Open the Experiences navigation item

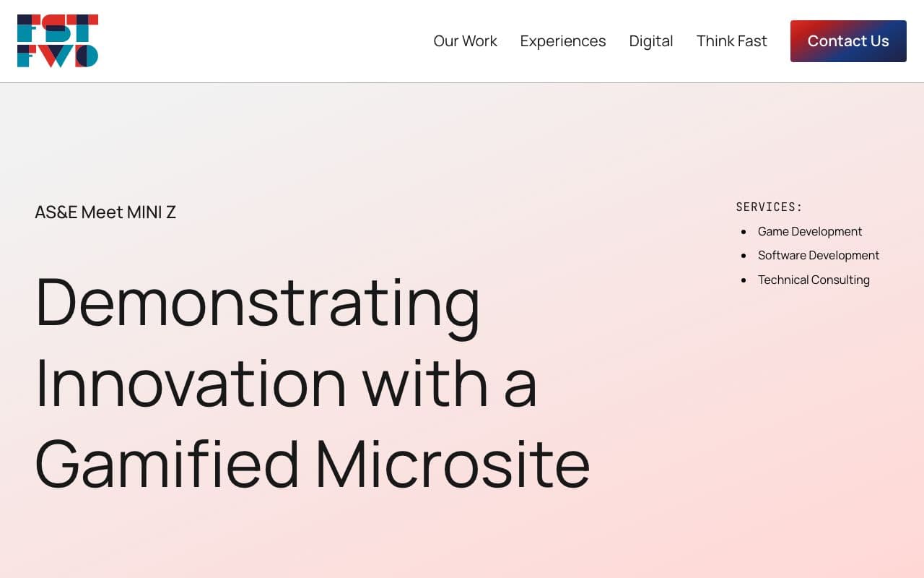pos(563,41)
